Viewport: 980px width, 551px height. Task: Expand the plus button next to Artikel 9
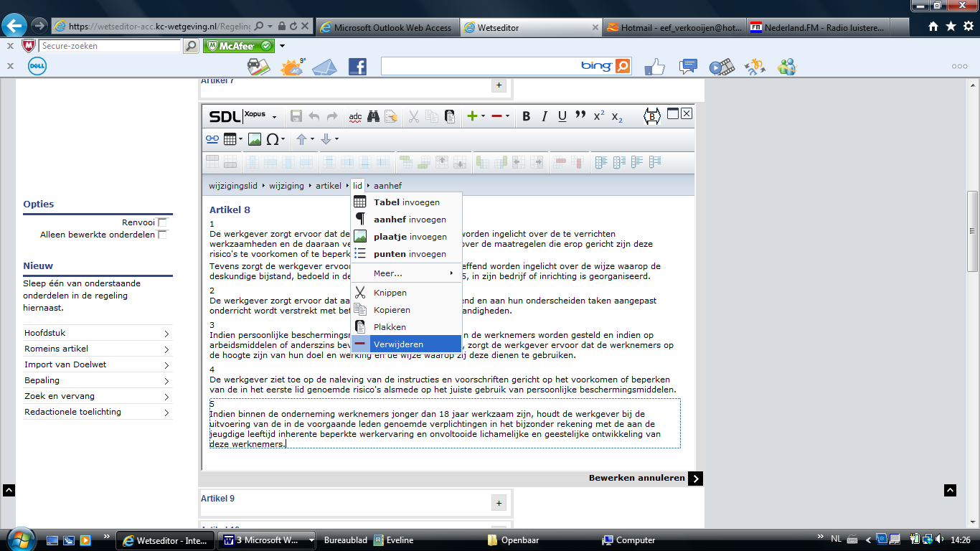click(x=499, y=503)
